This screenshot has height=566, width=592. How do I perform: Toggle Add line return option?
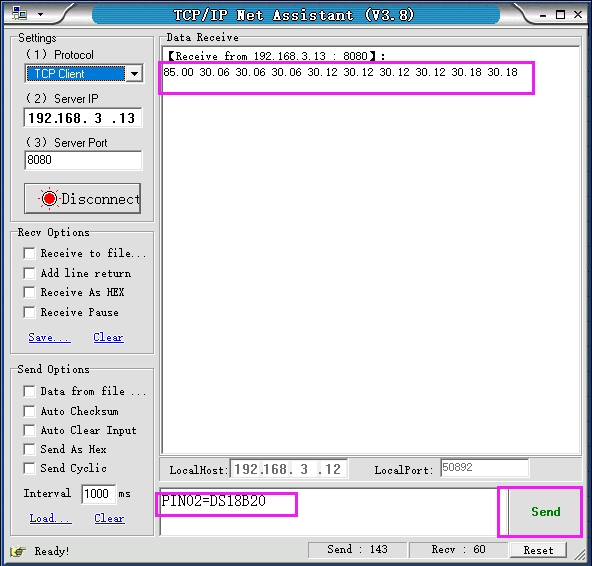29,273
